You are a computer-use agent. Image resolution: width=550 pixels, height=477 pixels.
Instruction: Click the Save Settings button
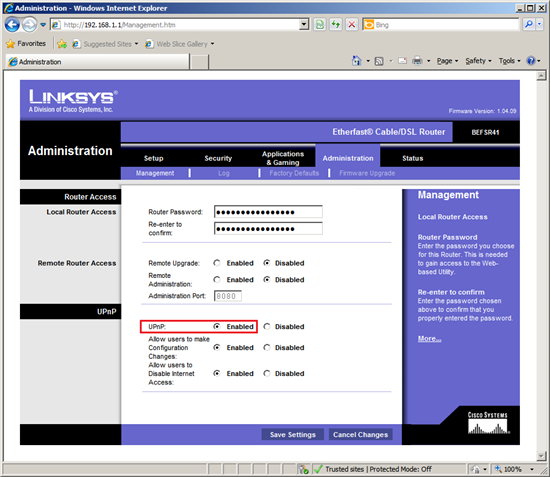pos(293,435)
